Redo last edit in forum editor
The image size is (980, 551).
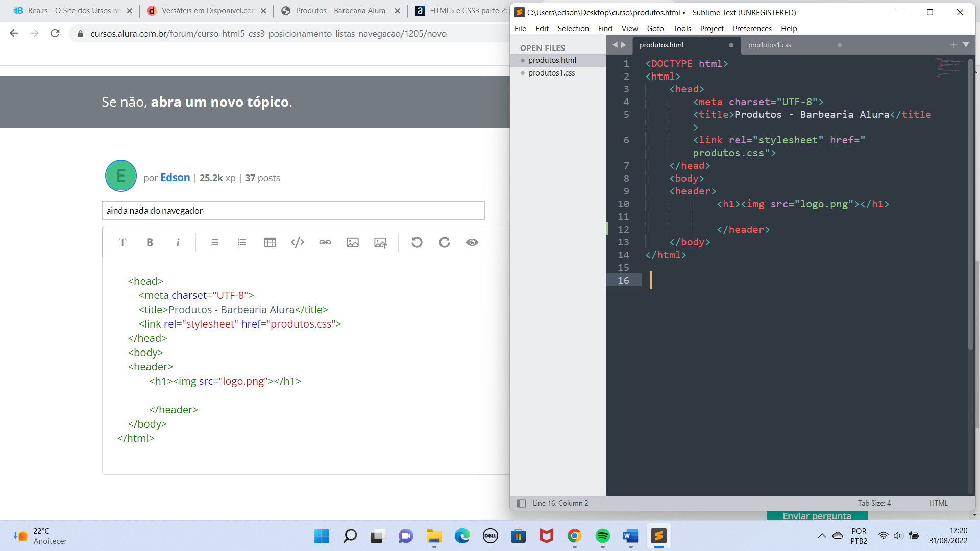pos(445,242)
